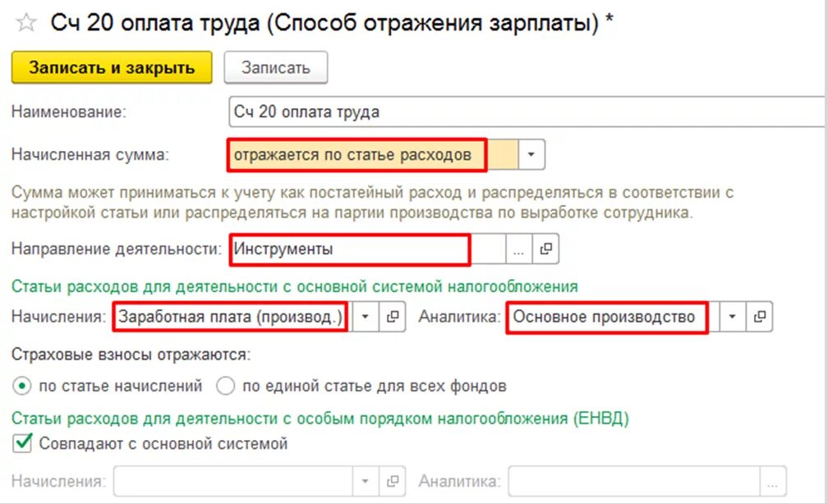Add this form to favorites with star icon
The width and height of the screenshot is (828, 504).
[x=26, y=23]
